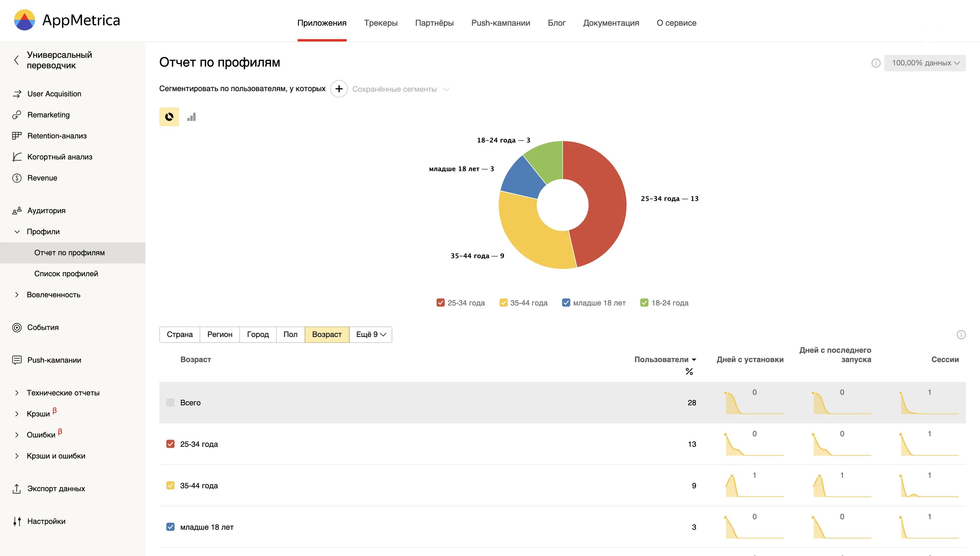
Task: Open Экспорт данных upload icon
Action: (17, 489)
